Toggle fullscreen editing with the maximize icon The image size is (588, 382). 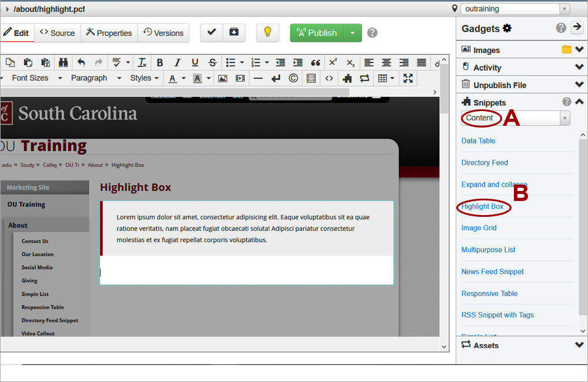click(x=408, y=78)
